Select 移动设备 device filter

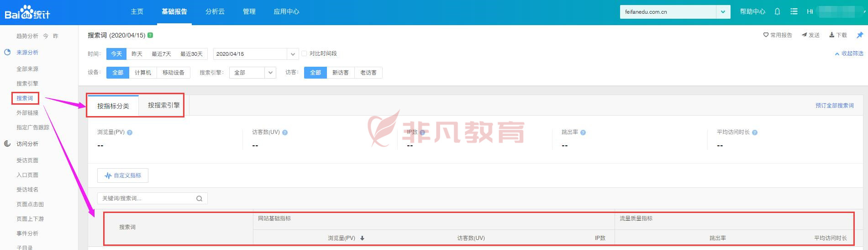tap(174, 73)
